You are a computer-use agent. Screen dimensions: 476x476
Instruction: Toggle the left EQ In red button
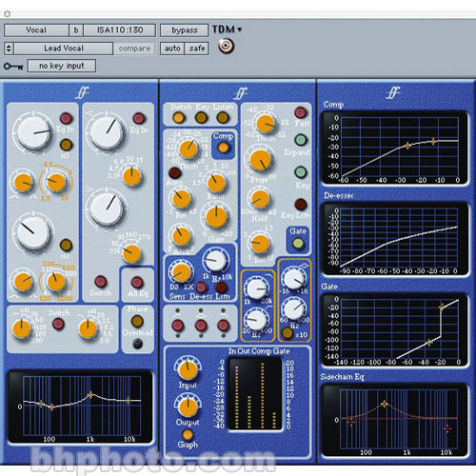coord(66,118)
